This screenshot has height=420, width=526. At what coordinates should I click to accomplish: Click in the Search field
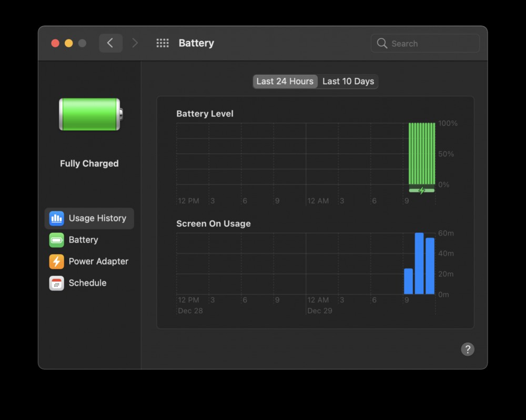pyautogui.click(x=425, y=43)
